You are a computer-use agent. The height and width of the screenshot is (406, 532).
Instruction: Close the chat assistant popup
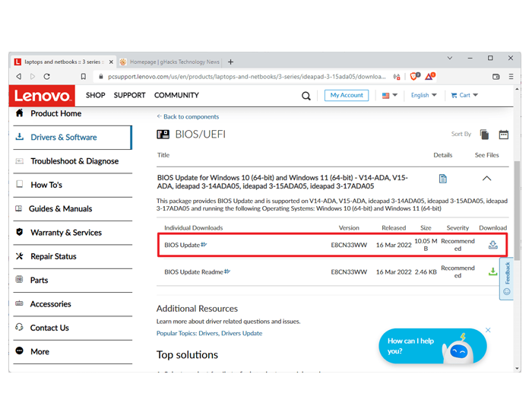click(x=488, y=330)
